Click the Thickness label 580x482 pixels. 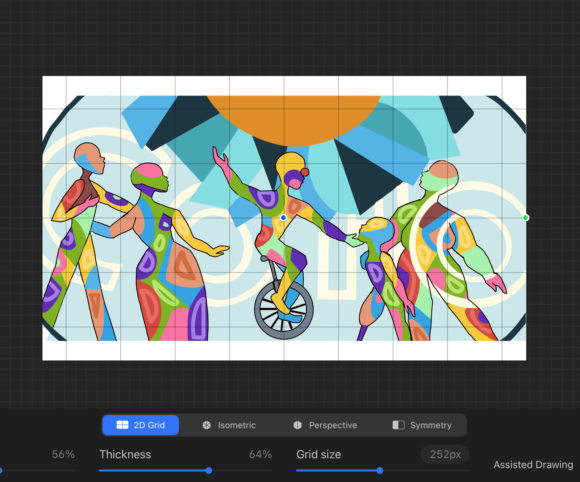[x=125, y=454]
